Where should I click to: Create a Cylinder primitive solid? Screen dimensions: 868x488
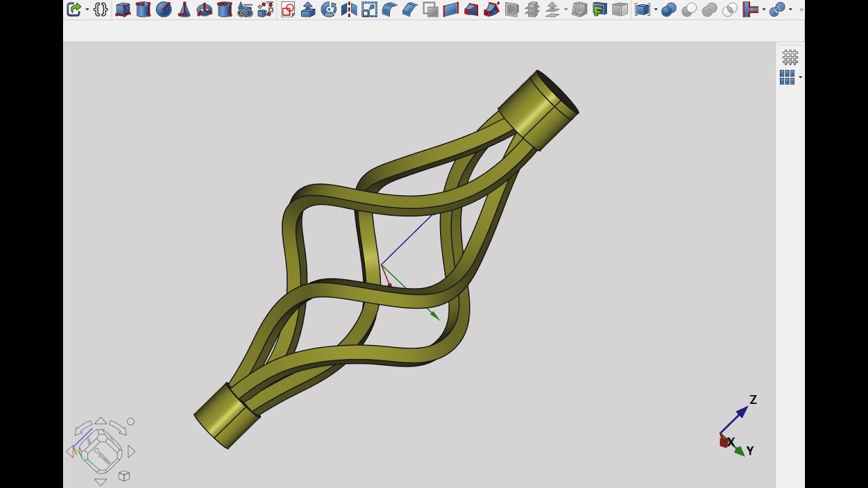pos(143,9)
